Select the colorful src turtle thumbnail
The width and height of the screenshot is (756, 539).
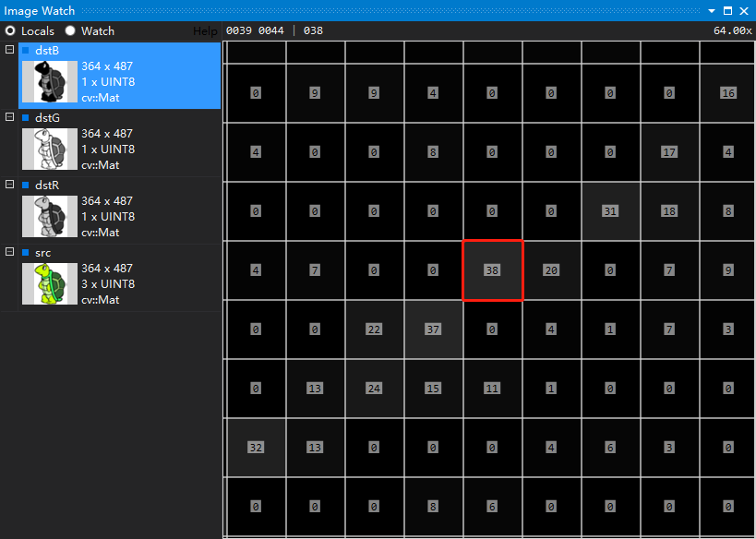pyautogui.click(x=49, y=283)
